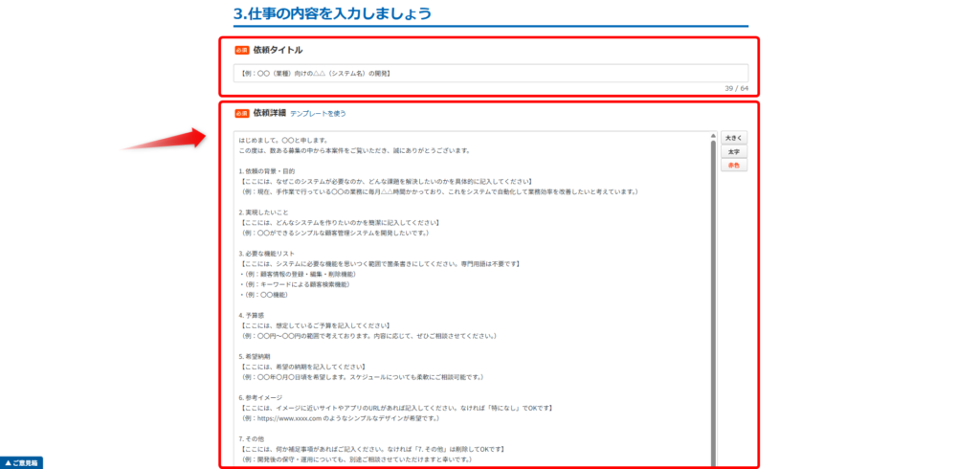Click the 必須 badge beside 依頼詳細
Viewport: 980px width, 469px height.
242,113
